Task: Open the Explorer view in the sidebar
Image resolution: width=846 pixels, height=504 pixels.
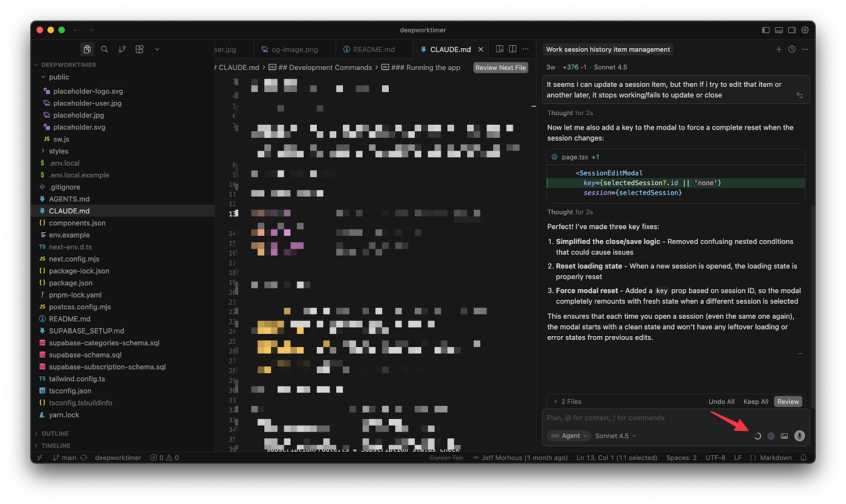Action: pos(87,49)
